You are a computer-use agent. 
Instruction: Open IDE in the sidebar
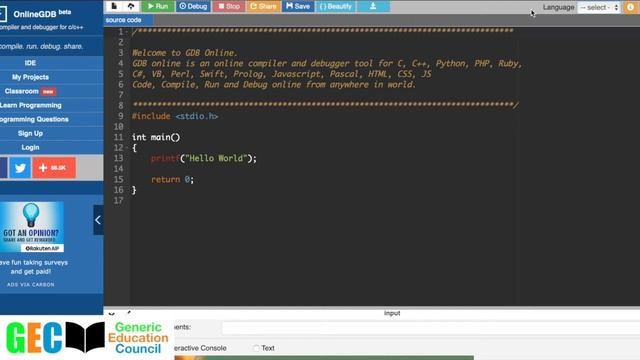coord(30,63)
